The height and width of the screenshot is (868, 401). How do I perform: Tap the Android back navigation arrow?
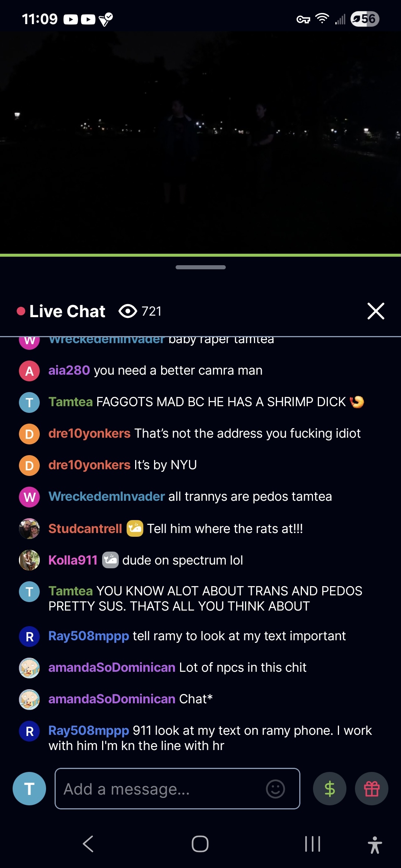pyautogui.click(x=88, y=844)
